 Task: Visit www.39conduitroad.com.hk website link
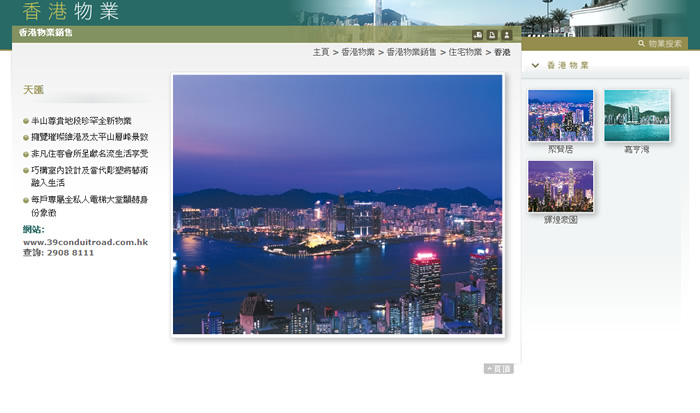click(85, 242)
